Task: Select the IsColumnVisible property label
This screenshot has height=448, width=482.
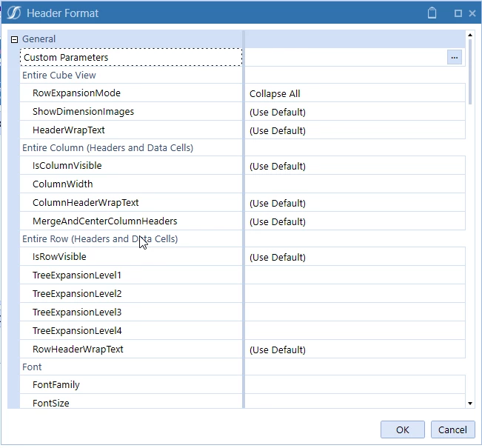Action: tap(67, 166)
